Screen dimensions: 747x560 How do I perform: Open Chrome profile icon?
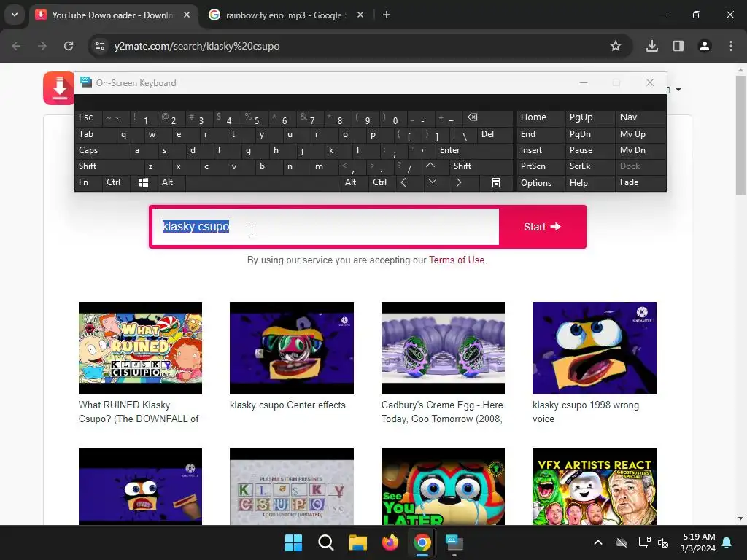click(x=705, y=46)
